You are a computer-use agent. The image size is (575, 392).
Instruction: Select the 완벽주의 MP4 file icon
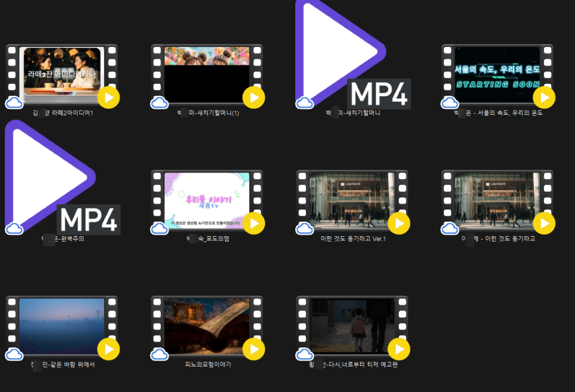pos(62,178)
